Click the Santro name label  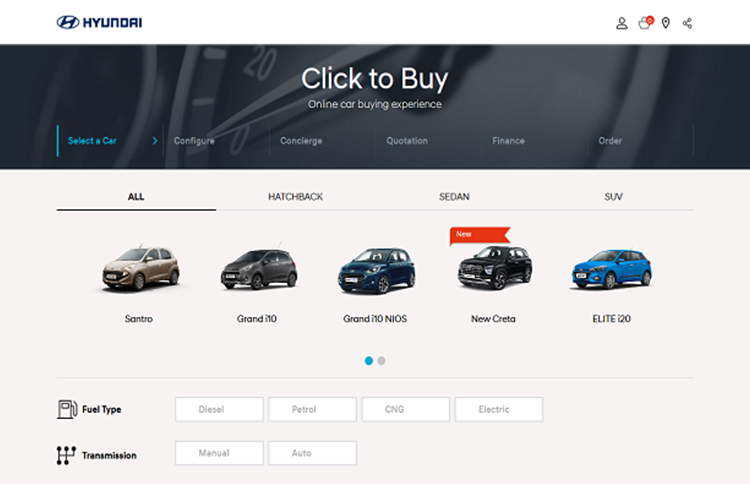[x=139, y=319]
